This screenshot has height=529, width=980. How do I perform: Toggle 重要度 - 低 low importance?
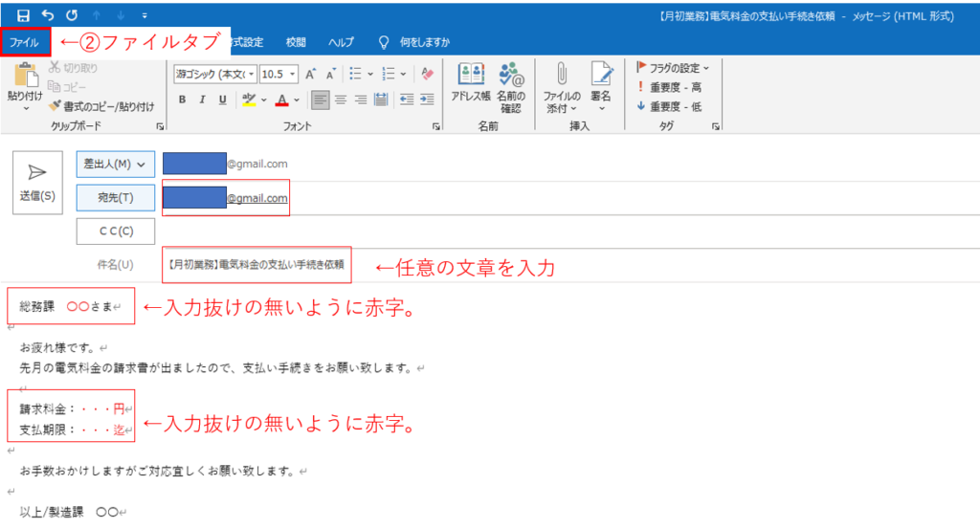pyautogui.click(x=669, y=106)
